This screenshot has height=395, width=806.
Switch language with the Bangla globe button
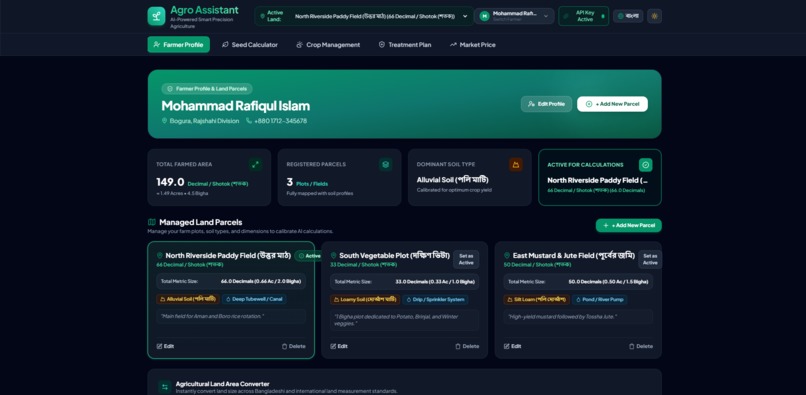point(628,16)
